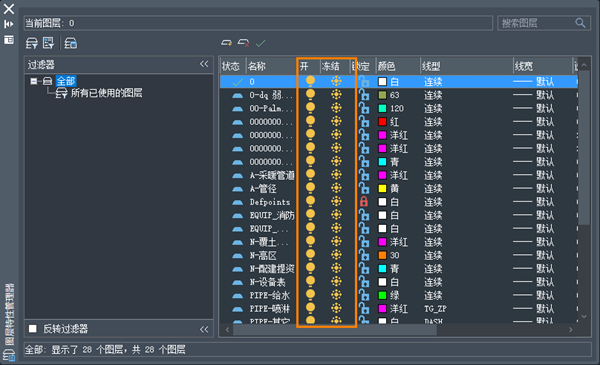Lock the A-管径 layer
Image resolution: width=600 pixels, height=365 pixels.
point(364,188)
